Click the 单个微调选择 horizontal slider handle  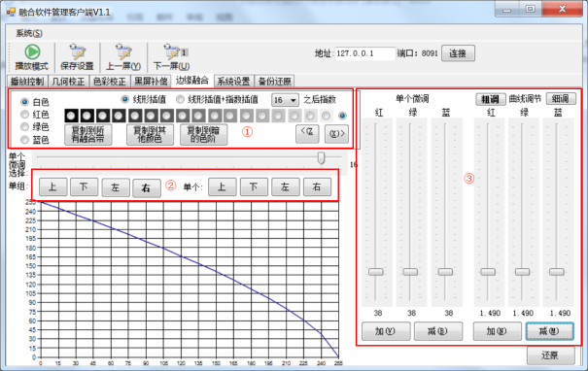[321, 158]
